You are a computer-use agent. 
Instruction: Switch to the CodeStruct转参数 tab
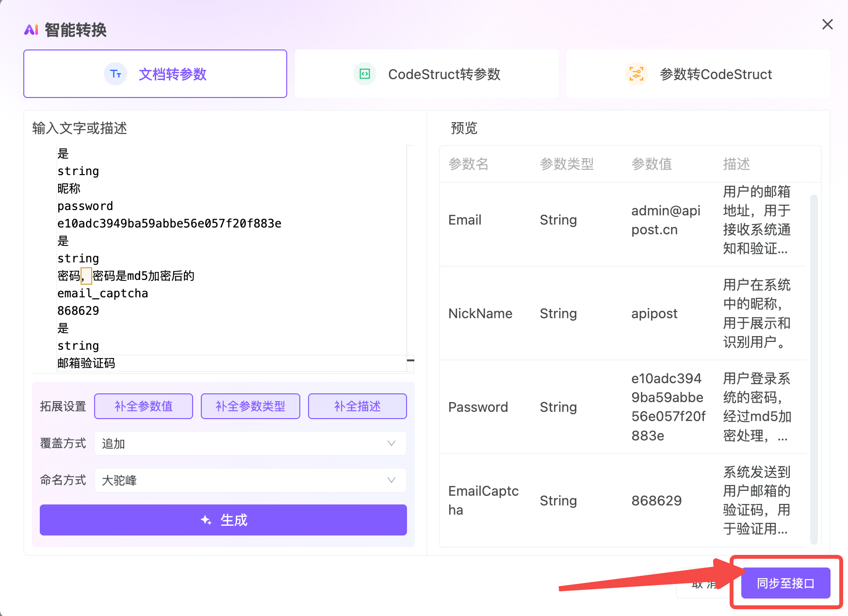426,74
